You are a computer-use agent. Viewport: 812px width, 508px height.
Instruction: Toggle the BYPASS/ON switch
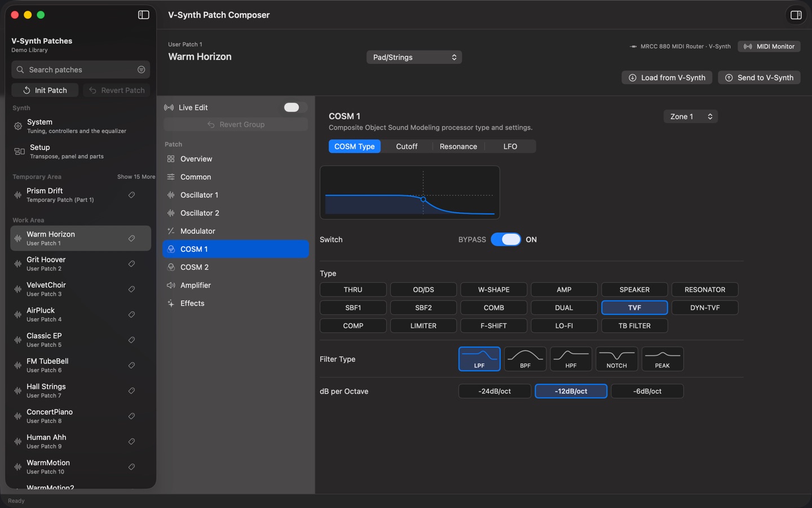tap(506, 239)
